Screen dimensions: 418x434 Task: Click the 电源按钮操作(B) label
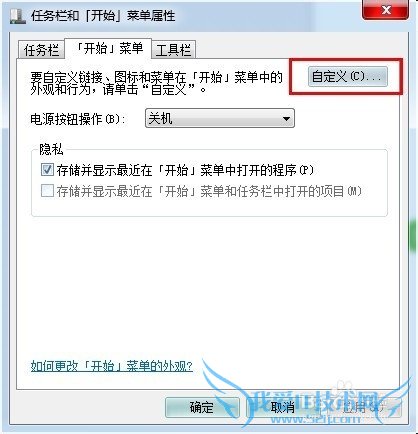coord(78,119)
